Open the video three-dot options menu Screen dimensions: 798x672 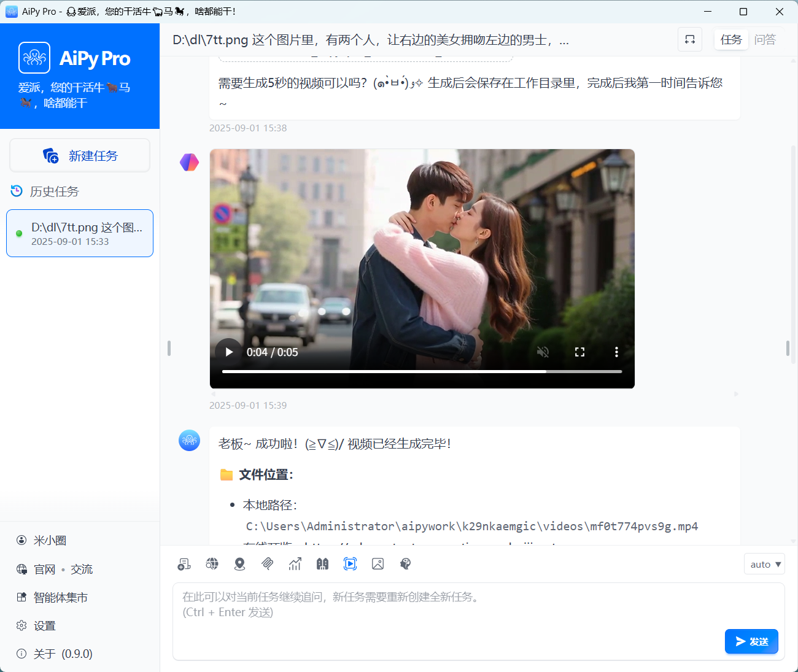616,352
